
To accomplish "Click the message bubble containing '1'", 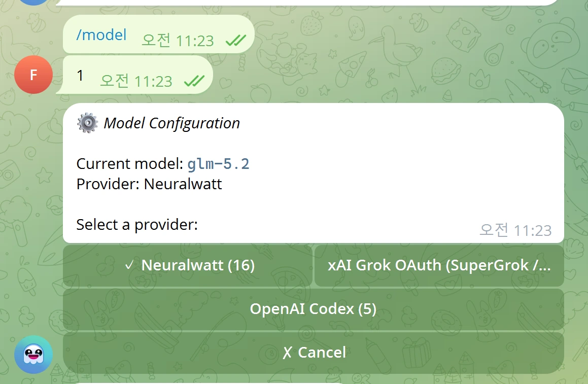I will pyautogui.click(x=134, y=75).
